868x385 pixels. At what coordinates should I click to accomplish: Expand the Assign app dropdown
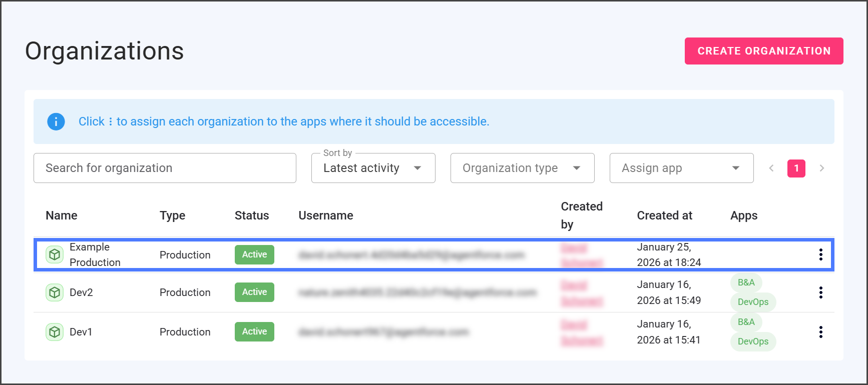681,168
